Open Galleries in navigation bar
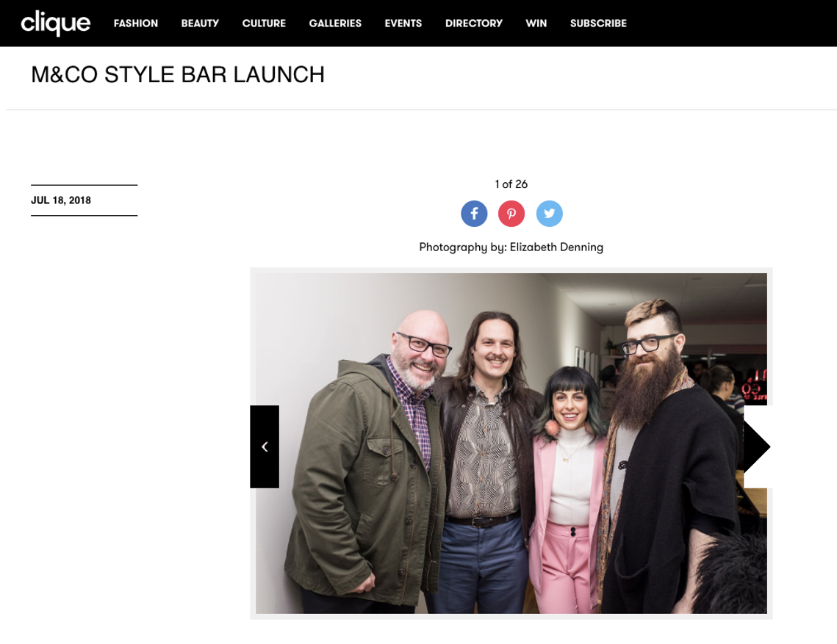 [x=335, y=23]
